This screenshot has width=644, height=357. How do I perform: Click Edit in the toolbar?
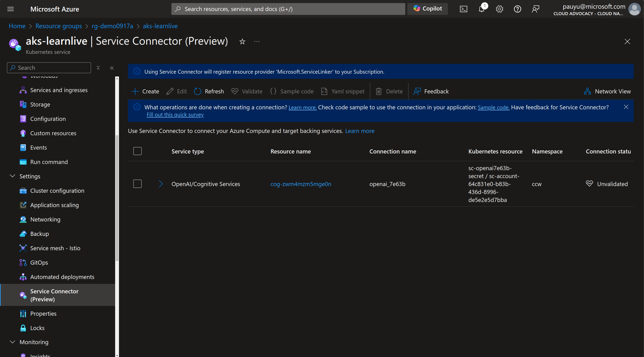[x=177, y=91]
